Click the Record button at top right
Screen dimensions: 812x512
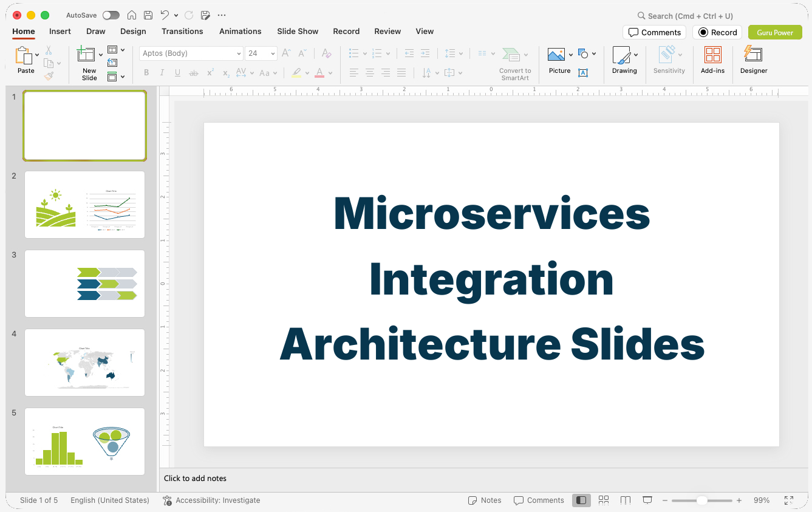(717, 32)
